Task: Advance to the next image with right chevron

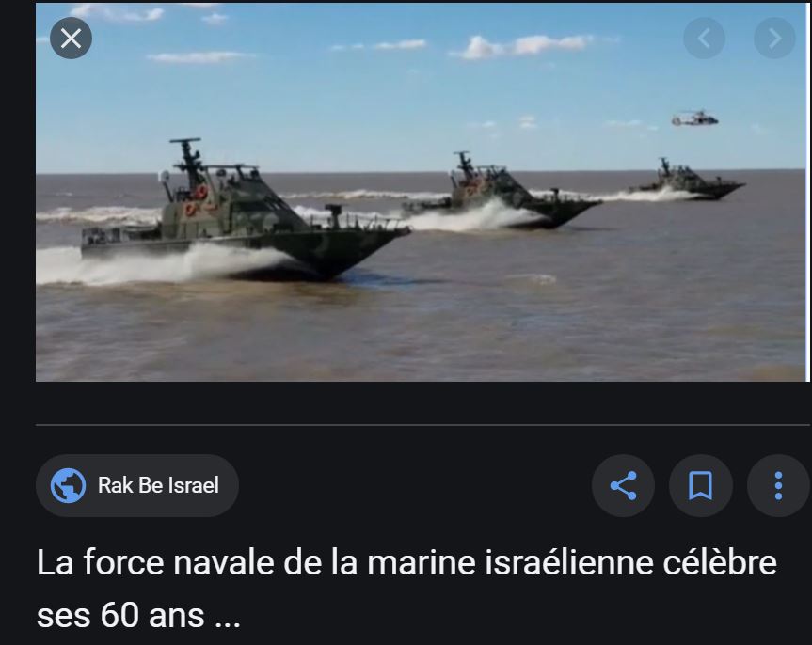Action: click(774, 38)
